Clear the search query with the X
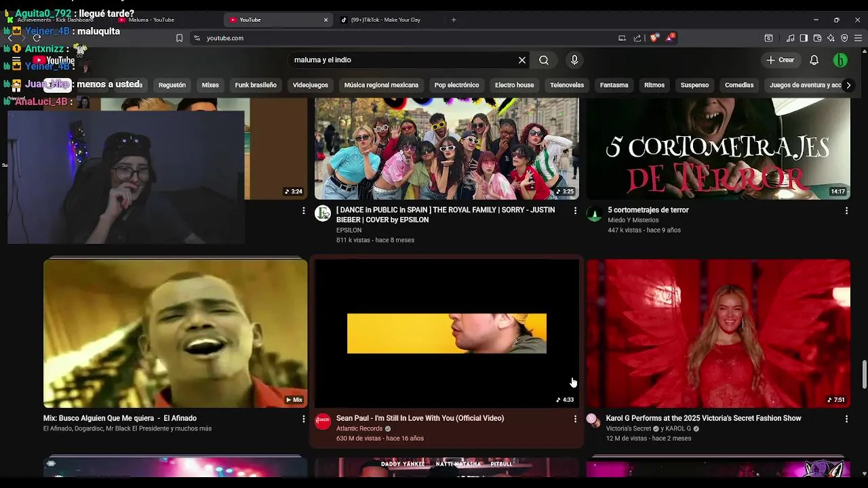Screen dimensions: 868x488 [522, 60]
